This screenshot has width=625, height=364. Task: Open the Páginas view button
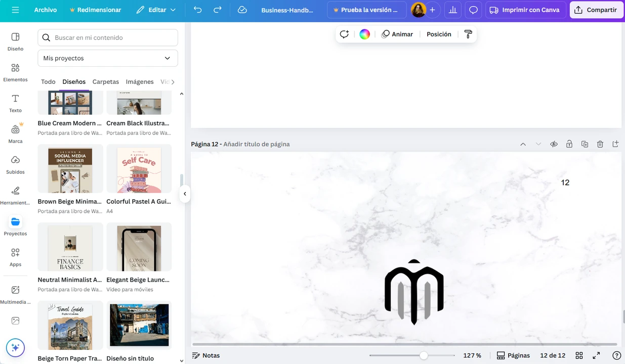513,355
